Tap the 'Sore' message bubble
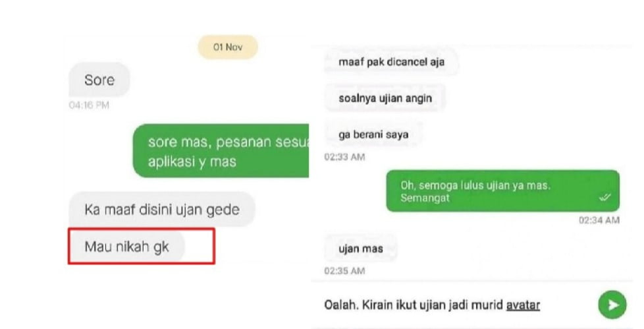This screenshot has width=644, height=329. click(x=99, y=80)
